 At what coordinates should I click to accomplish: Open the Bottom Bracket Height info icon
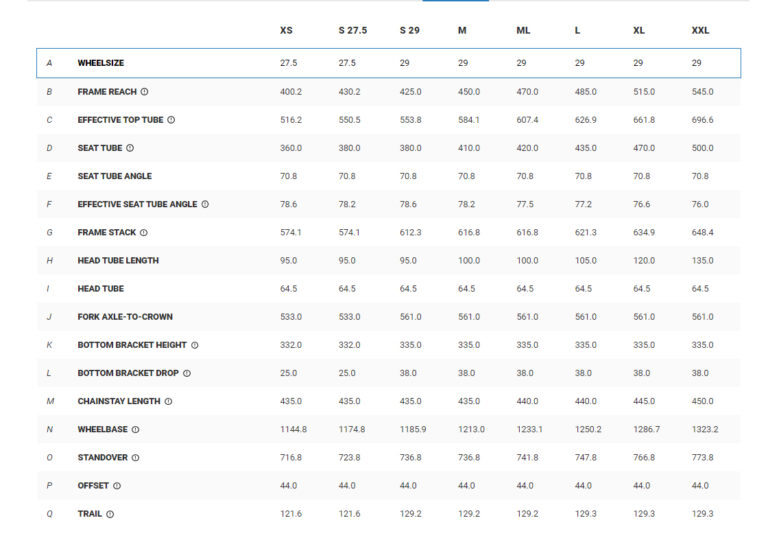click(195, 345)
